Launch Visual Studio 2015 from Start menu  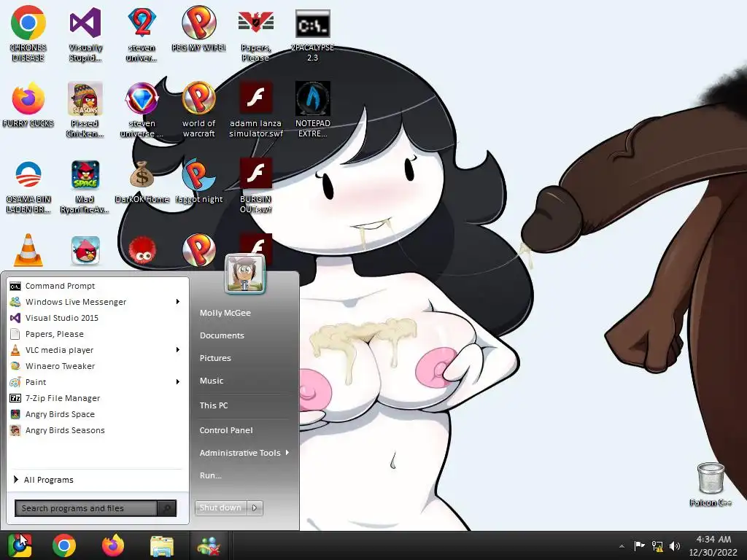[x=98, y=318]
